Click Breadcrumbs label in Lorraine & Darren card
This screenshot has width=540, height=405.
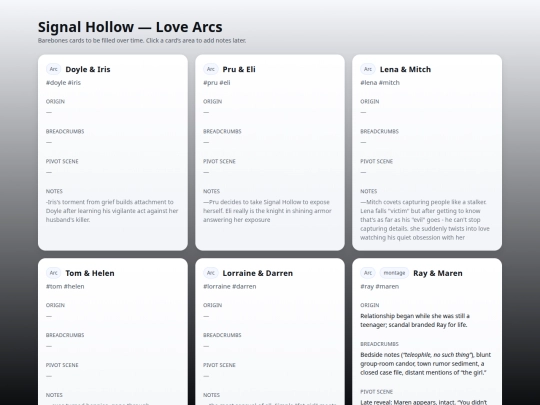pyautogui.click(x=222, y=335)
